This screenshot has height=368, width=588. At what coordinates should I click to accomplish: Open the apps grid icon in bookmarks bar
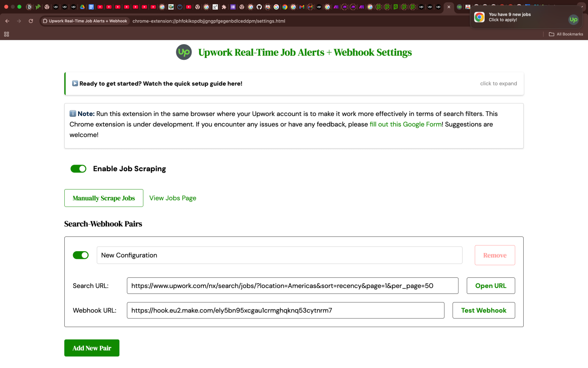(6, 34)
